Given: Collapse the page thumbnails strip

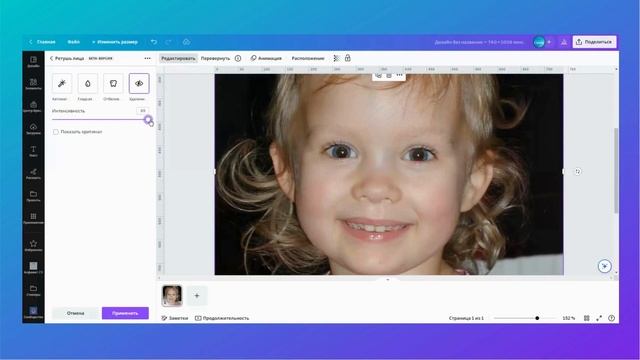Looking at the screenshot, I should pyautogui.click(x=388, y=280).
